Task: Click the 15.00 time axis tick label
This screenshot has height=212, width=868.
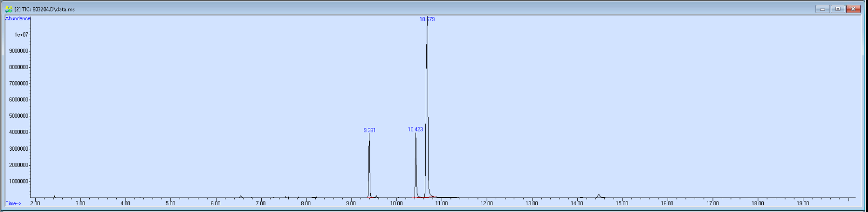Action: (622, 204)
